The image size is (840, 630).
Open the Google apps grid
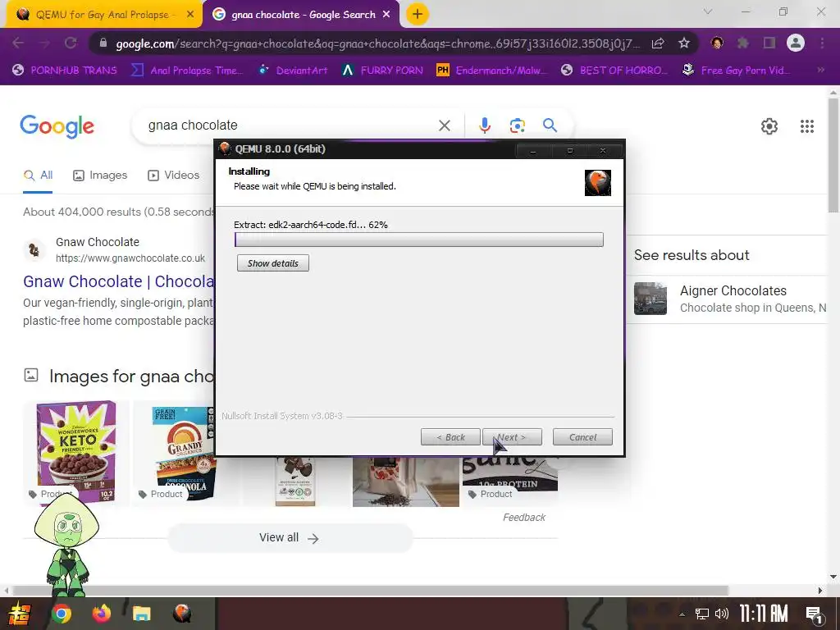coord(807,126)
